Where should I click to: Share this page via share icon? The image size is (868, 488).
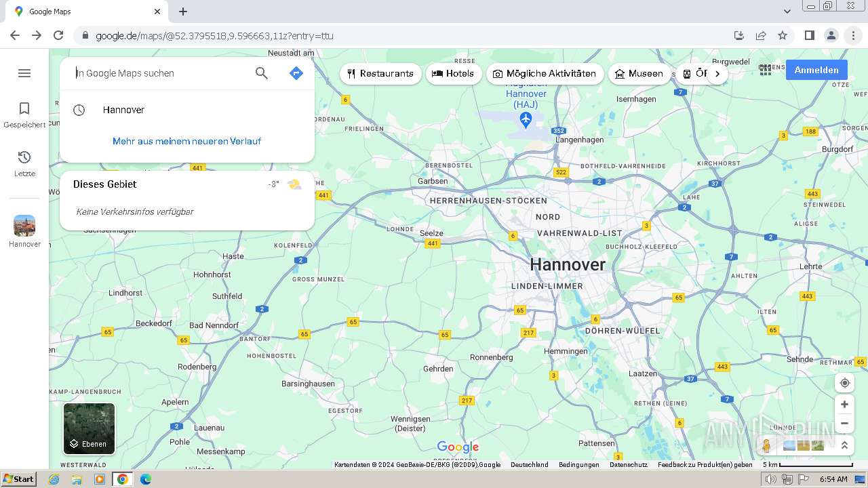click(761, 35)
